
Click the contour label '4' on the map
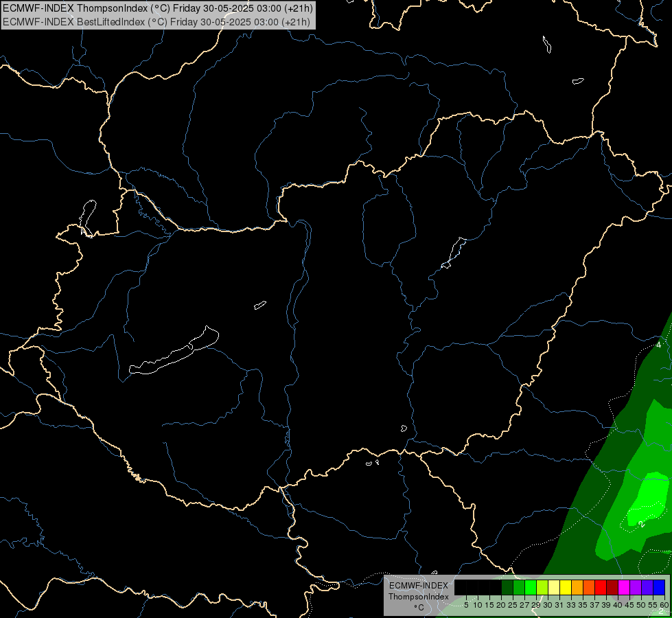(659, 345)
